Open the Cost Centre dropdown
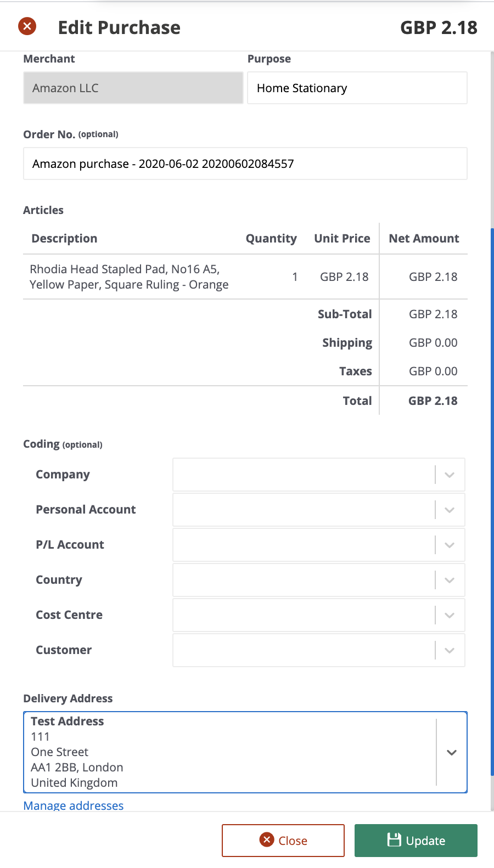This screenshot has height=868, width=494. (449, 615)
